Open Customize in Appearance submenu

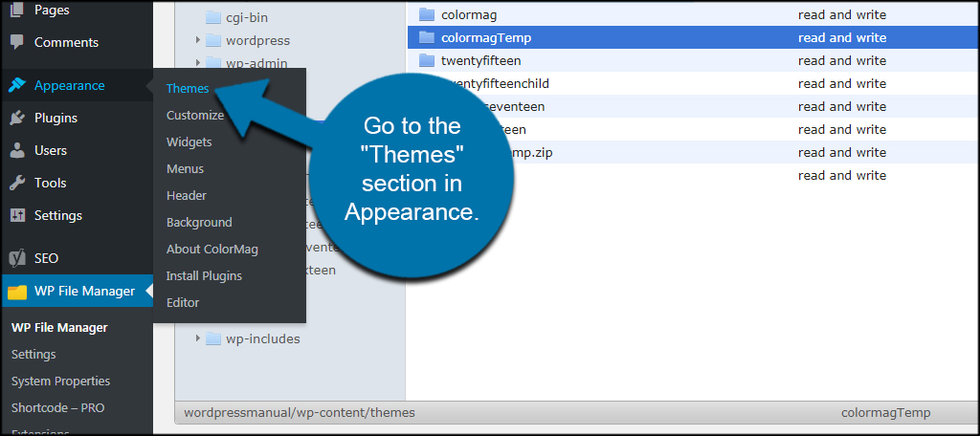pos(195,115)
